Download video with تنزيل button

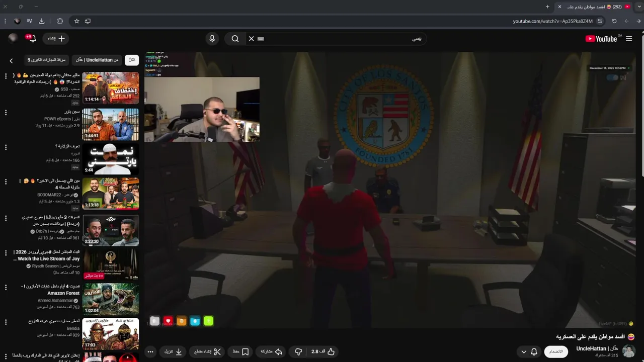coord(173,351)
